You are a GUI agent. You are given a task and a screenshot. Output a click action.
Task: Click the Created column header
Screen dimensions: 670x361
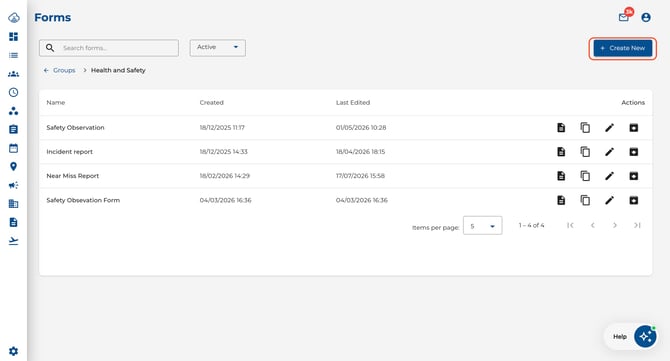pos(212,103)
